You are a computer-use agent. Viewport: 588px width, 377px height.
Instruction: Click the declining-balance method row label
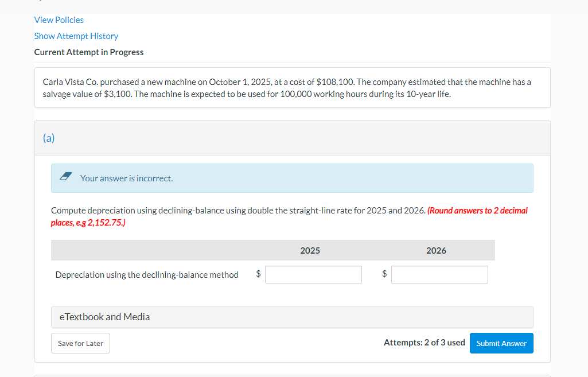click(x=146, y=274)
